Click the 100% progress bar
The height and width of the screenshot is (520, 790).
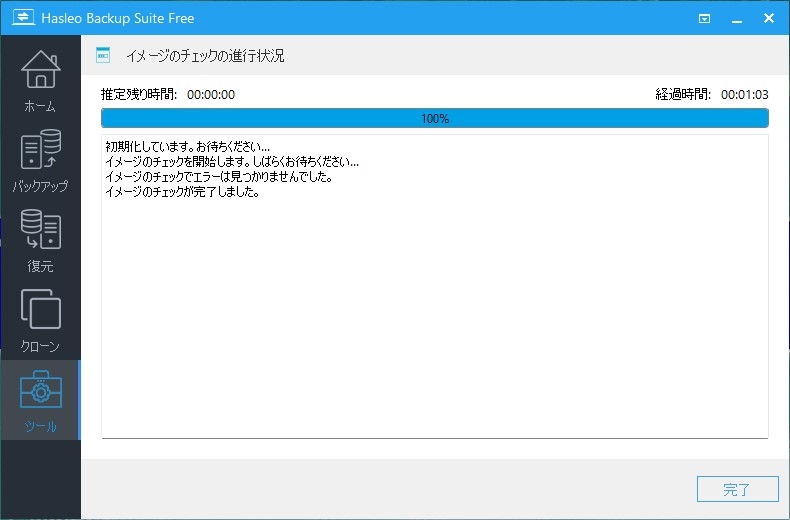(435, 118)
